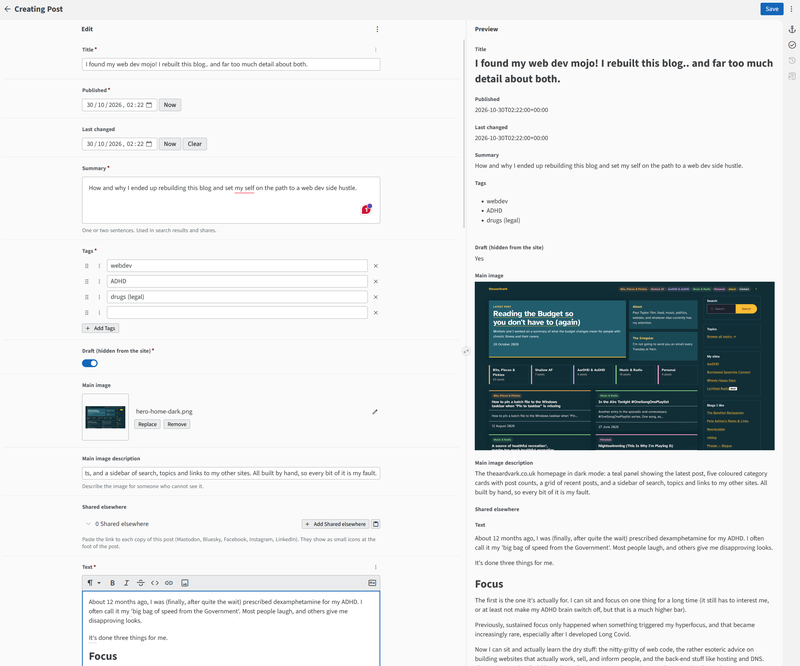Click the Focus heading in Preview
Viewport: 800px width, 666px height.
pos(489,584)
